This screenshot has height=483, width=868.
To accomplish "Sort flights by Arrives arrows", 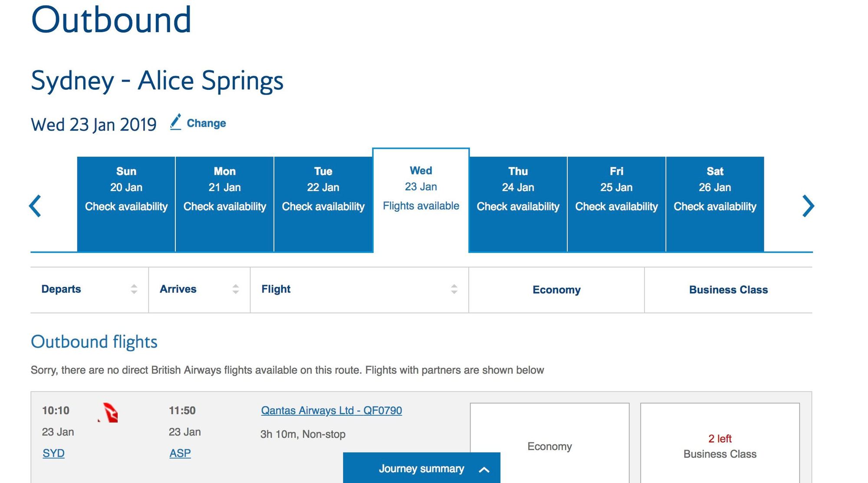I will pyautogui.click(x=236, y=289).
